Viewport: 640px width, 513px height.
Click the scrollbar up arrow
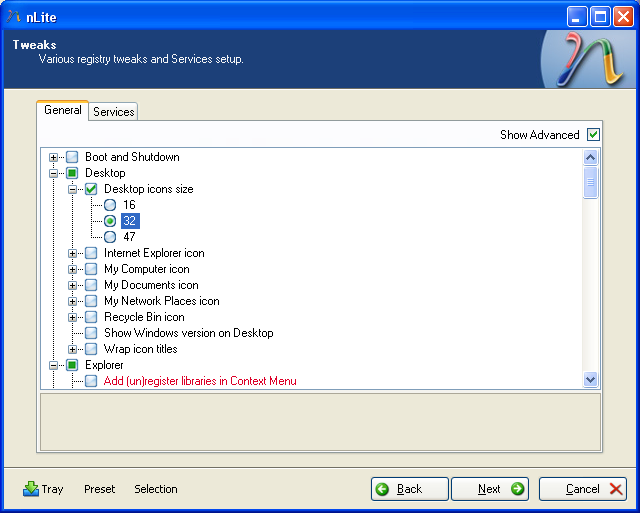(x=591, y=158)
